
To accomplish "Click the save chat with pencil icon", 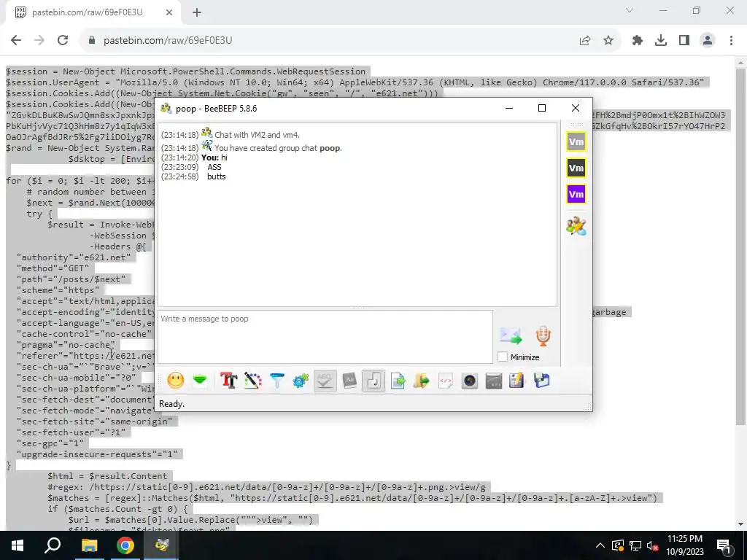I will (x=517, y=381).
